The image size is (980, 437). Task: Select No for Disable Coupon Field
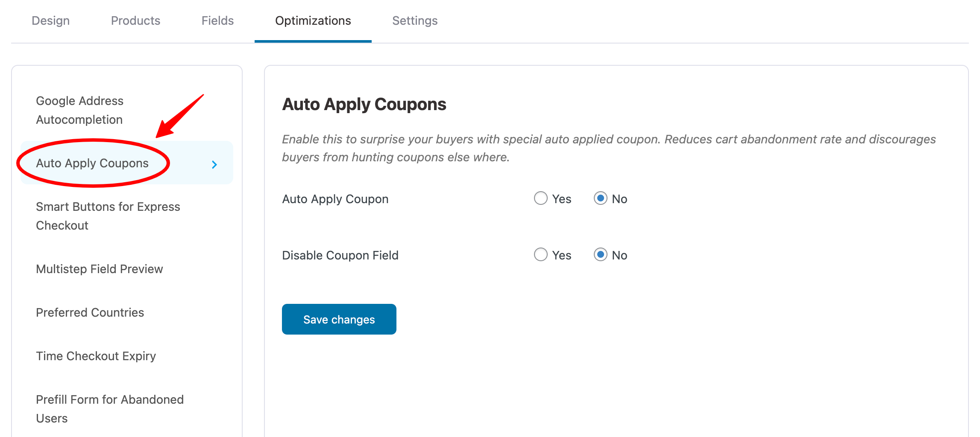click(x=601, y=255)
